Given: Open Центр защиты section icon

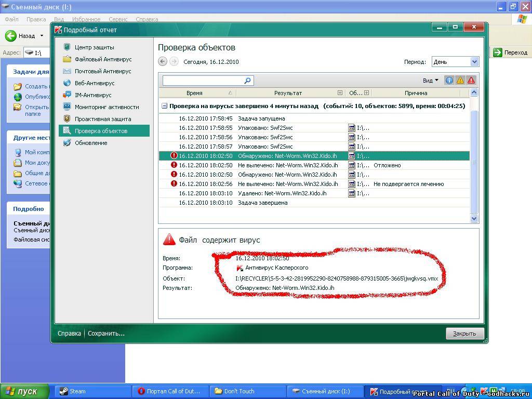Looking at the screenshot, I should (67, 47).
